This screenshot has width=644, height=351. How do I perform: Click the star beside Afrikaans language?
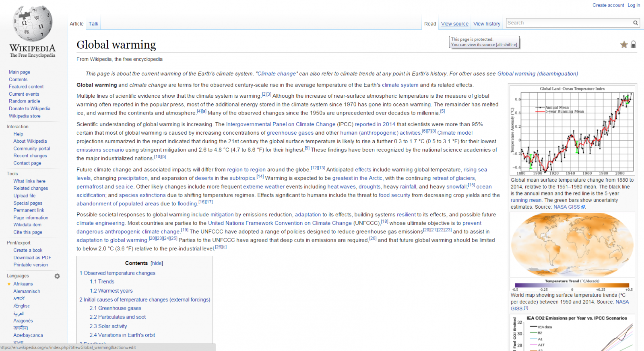click(9, 284)
